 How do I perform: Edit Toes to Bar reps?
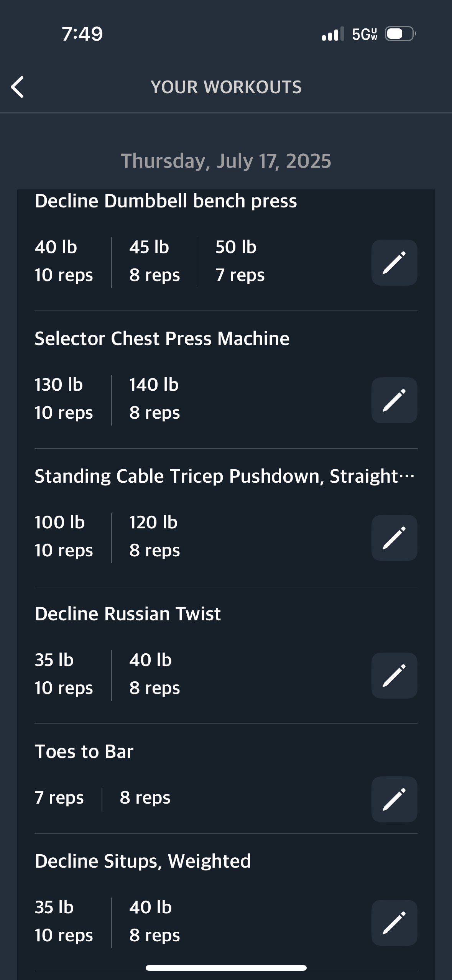[394, 799]
